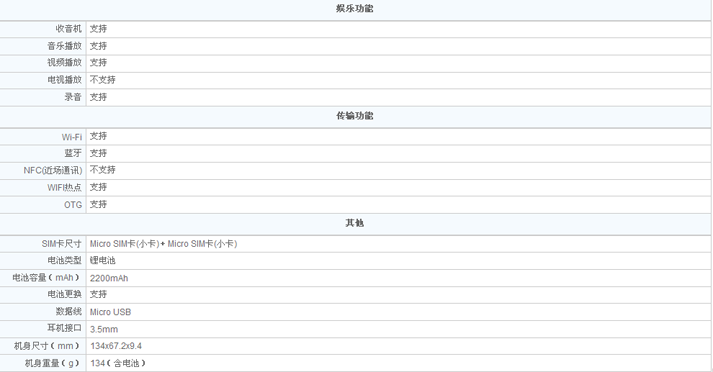713x372 pixels.
Task: Click 不支持 value in 电视播放 row
Action: tap(103, 80)
